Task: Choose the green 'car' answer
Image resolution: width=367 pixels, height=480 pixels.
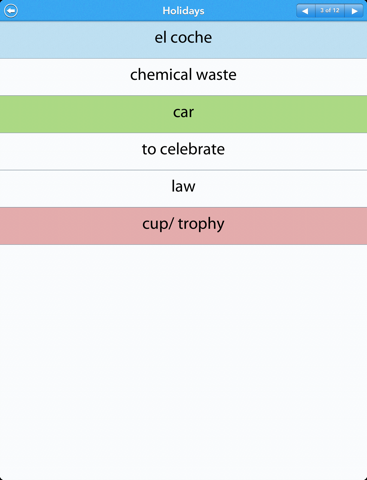Action: [x=183, y=114]
